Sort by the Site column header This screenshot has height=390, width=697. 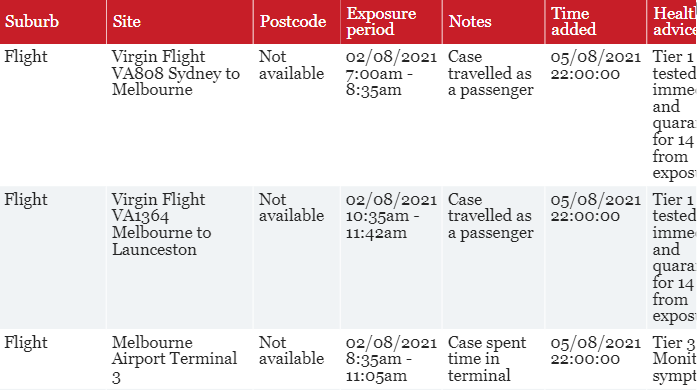pyautogui.click(x=180, y=22)
